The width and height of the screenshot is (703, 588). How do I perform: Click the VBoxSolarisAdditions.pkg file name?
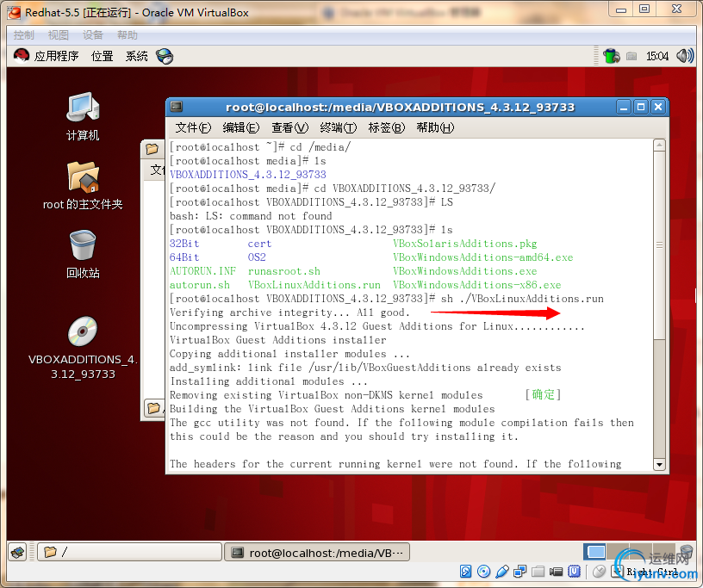pyautogui.click(x=465, y=244)
